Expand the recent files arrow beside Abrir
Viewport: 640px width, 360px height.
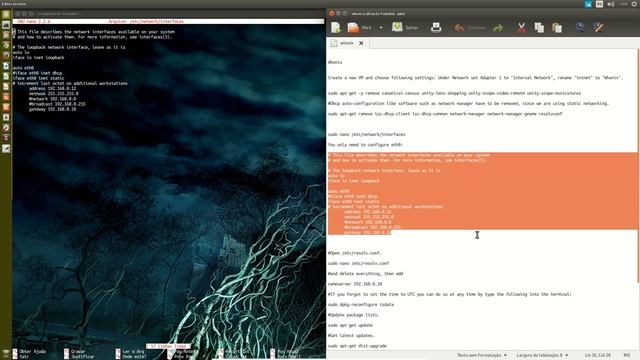point(381,28)
